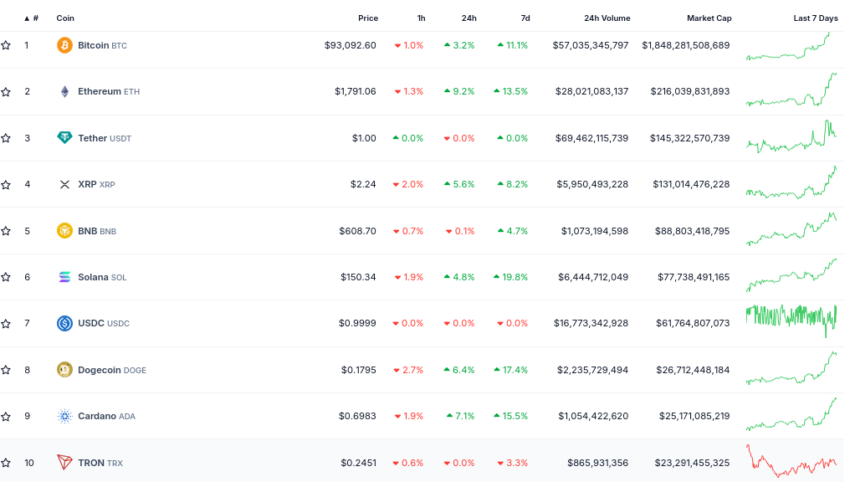Screen dimensions: 850x482
Task: Sort by 24h change header
Action: (469, 18)
